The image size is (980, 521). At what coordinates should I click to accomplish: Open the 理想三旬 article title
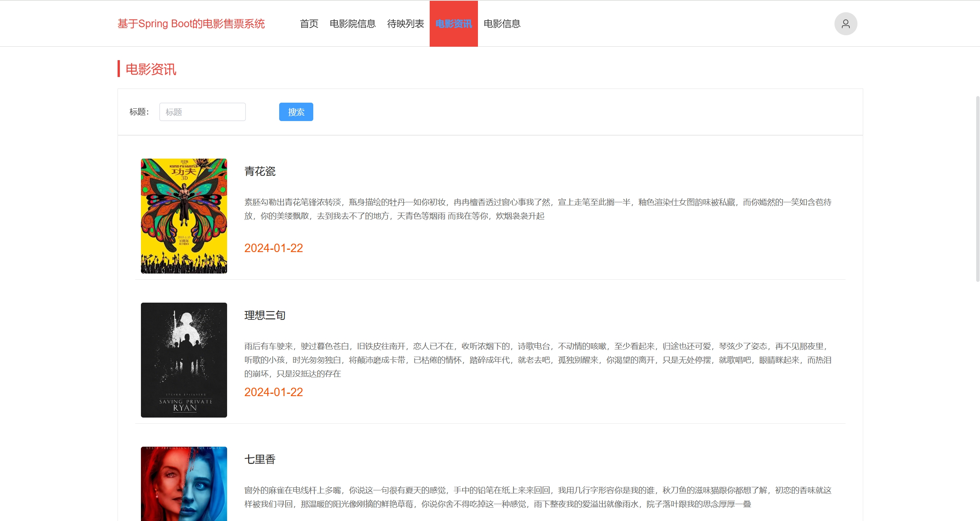point(265,315)
